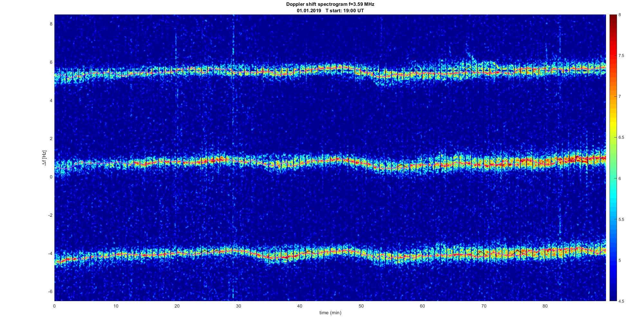Click the black peak marker at minute 56 on middle trace
Image resolution: width=644 pixels, height=323 pixels.
click(401, 166)
